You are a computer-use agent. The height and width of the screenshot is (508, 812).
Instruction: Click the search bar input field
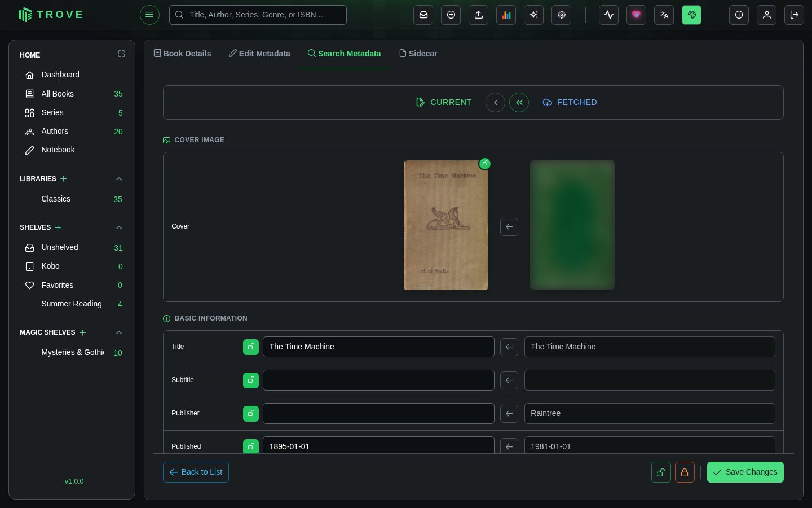pyautogui.click(x=258, y=15)
